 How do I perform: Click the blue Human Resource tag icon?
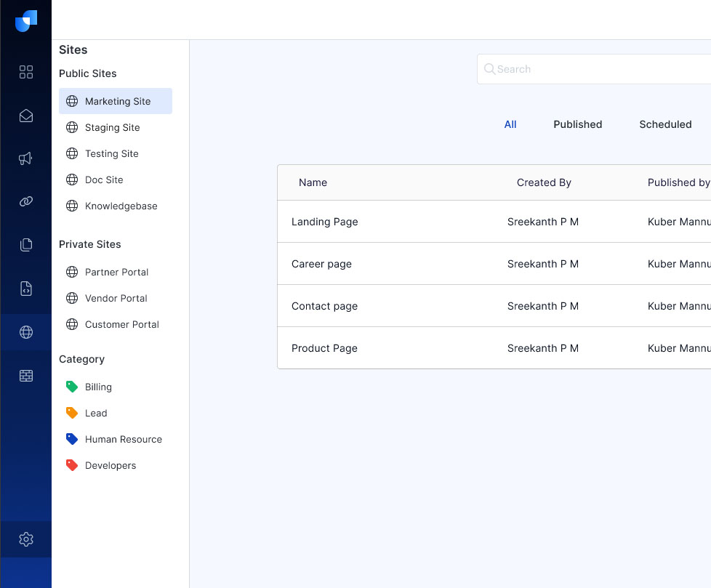click(x=72, y=439)
